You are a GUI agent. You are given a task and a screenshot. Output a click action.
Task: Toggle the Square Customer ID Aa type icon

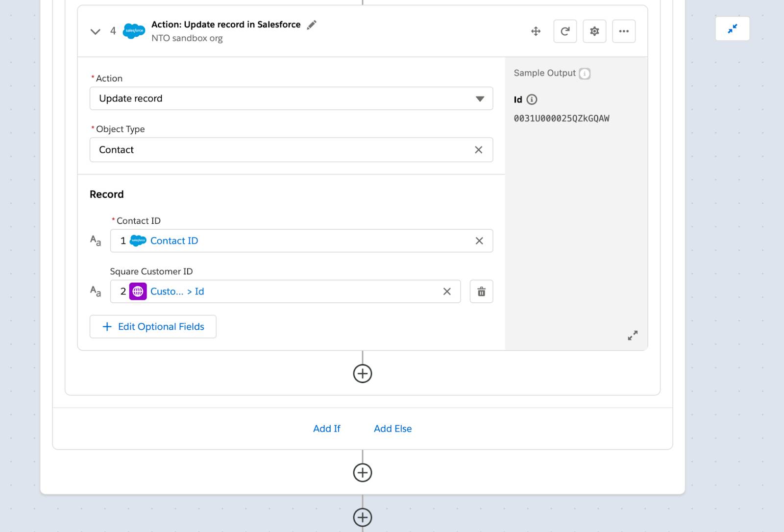96,291
